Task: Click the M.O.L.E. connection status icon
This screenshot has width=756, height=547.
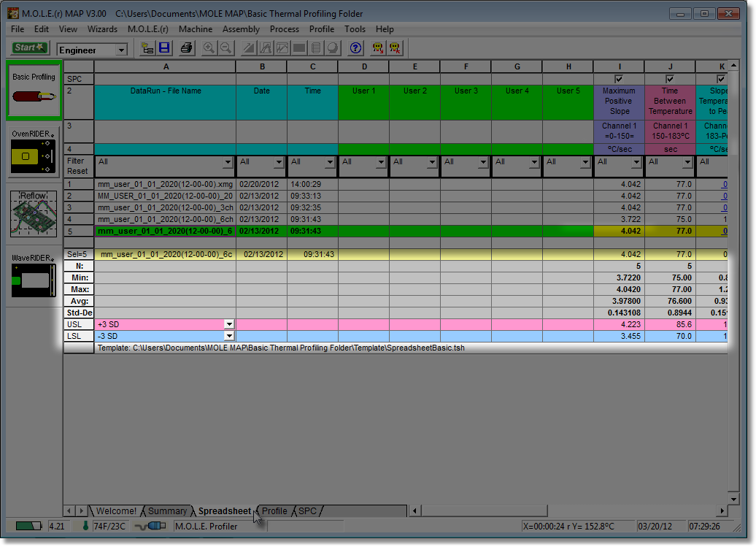Action: (150, 526)
